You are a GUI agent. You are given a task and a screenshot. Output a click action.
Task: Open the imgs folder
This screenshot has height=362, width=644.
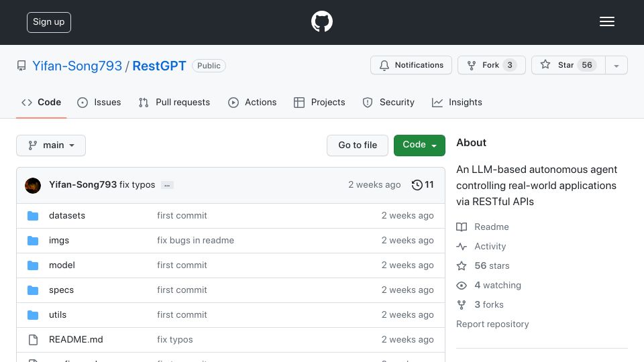[59, 241]
